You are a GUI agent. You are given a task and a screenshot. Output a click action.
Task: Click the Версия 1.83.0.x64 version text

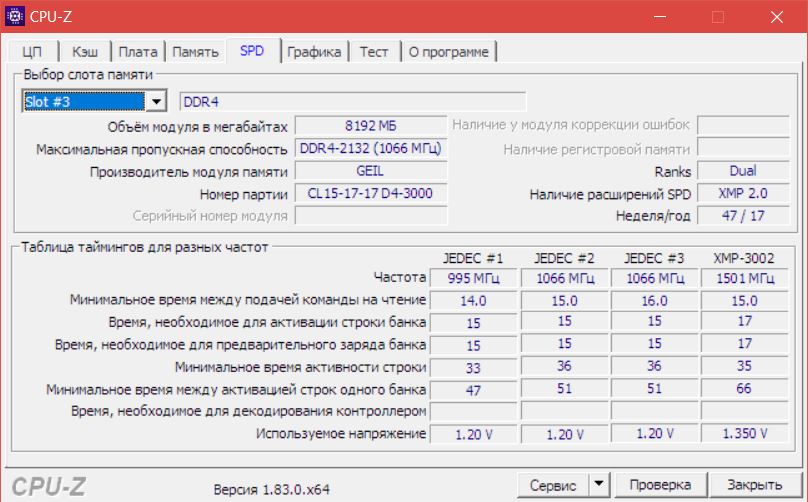coord(272,489)
